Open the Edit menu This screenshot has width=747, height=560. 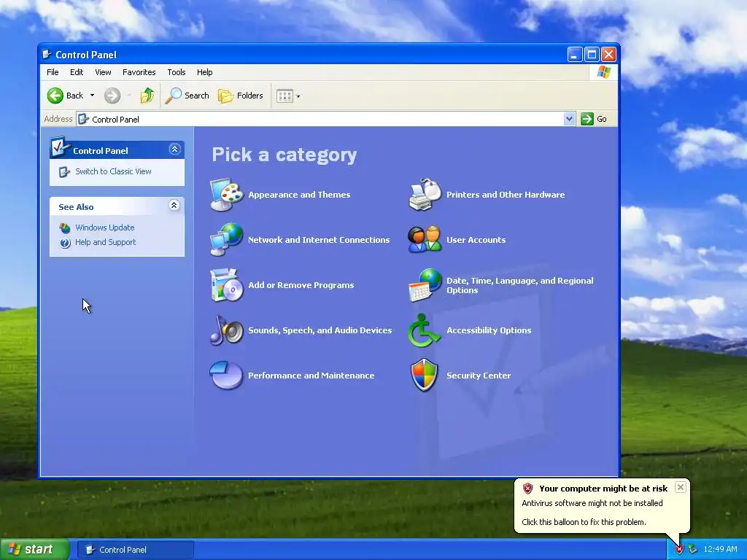coord(77,72)
